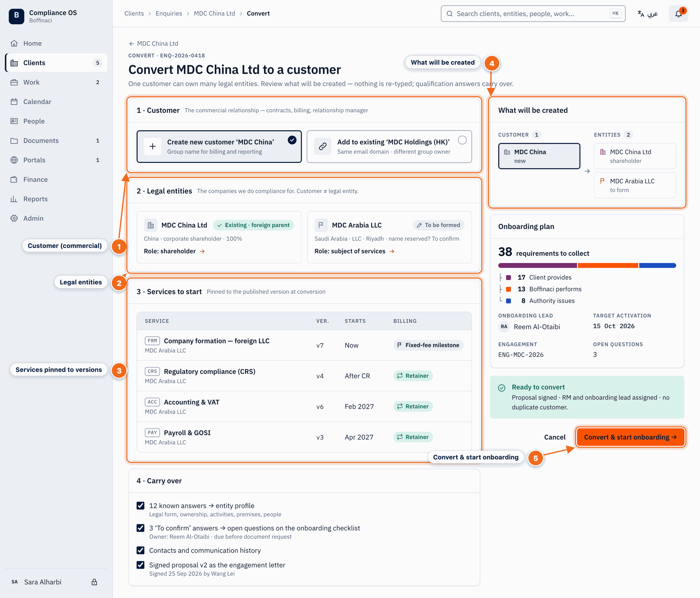Click the flag icon on MDC Arabia LLC card
Viewport: 700px width, 598px height.
coord(321,225)
